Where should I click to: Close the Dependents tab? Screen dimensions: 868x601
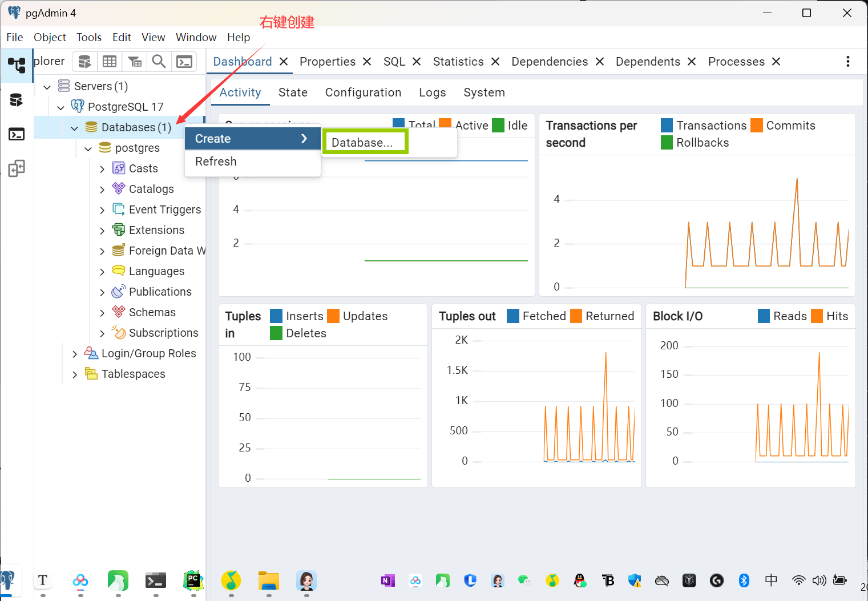point(692,62)
